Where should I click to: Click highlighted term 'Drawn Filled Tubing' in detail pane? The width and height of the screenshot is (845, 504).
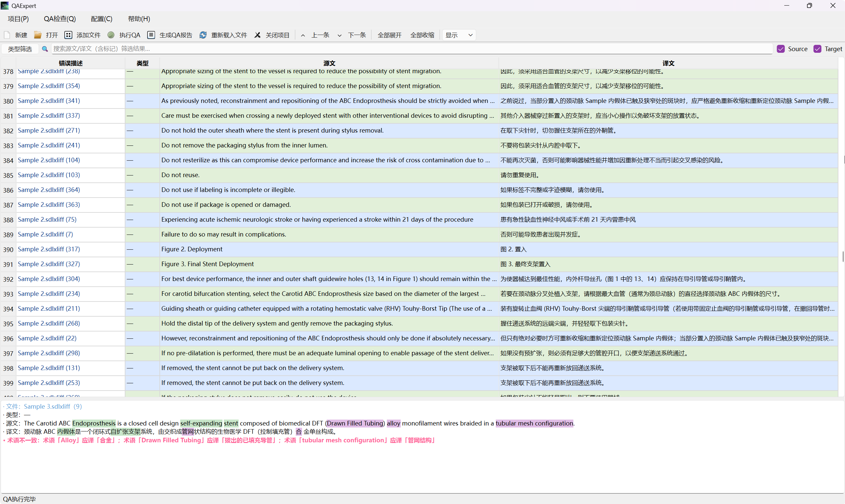355,423
